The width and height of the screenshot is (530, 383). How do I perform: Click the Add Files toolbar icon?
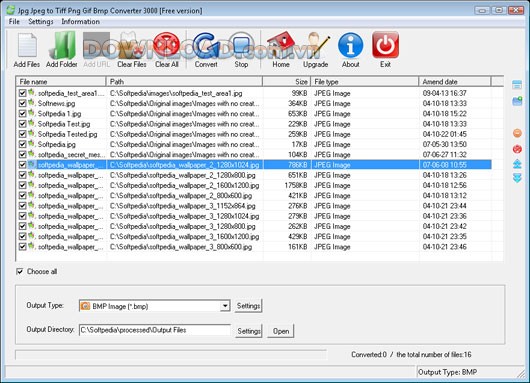(x=27, y=45)
